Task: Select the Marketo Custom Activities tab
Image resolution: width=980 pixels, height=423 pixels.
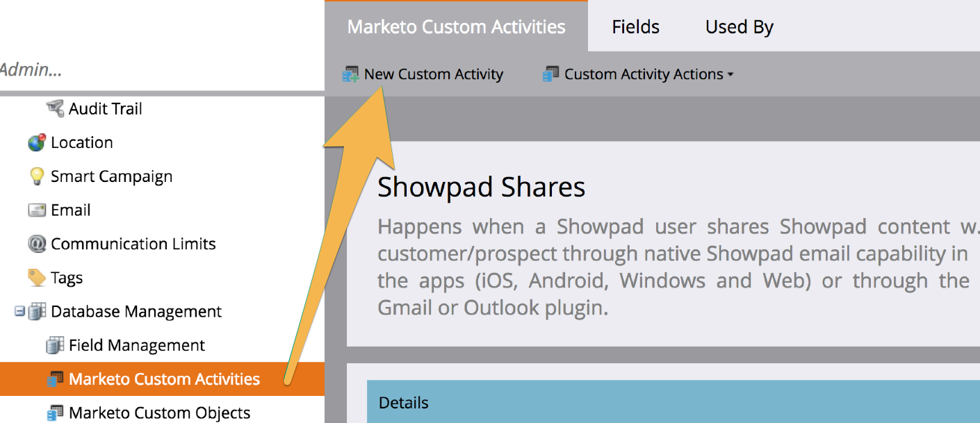Action: tap(456, 27)
